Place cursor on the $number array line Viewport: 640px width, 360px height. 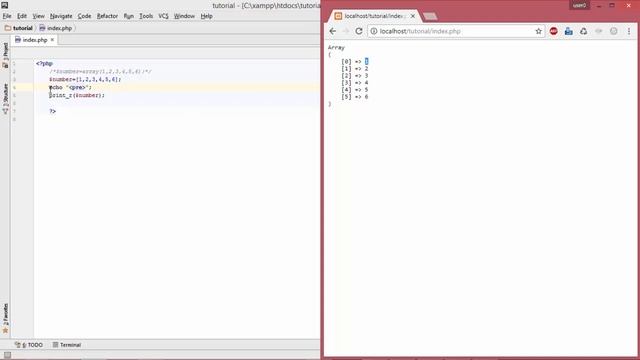click(x=85, y=79)
